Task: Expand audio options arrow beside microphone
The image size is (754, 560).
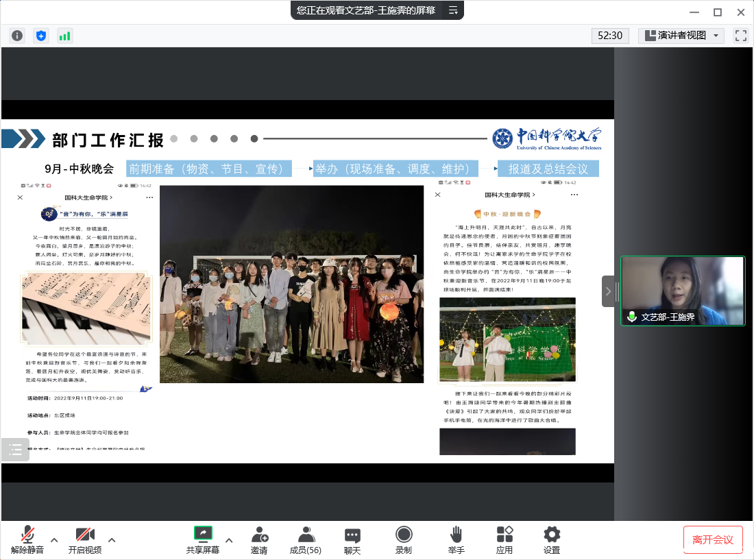Action: 54,539
